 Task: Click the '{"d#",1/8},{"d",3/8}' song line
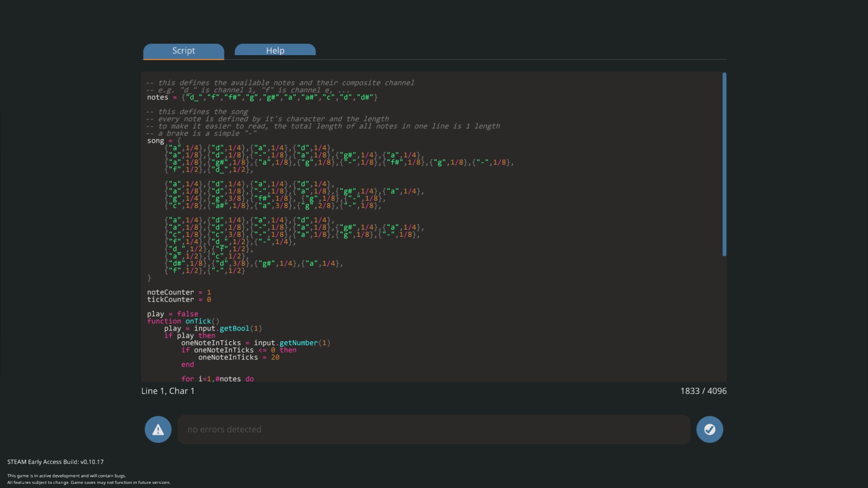(x=254, y=263)
